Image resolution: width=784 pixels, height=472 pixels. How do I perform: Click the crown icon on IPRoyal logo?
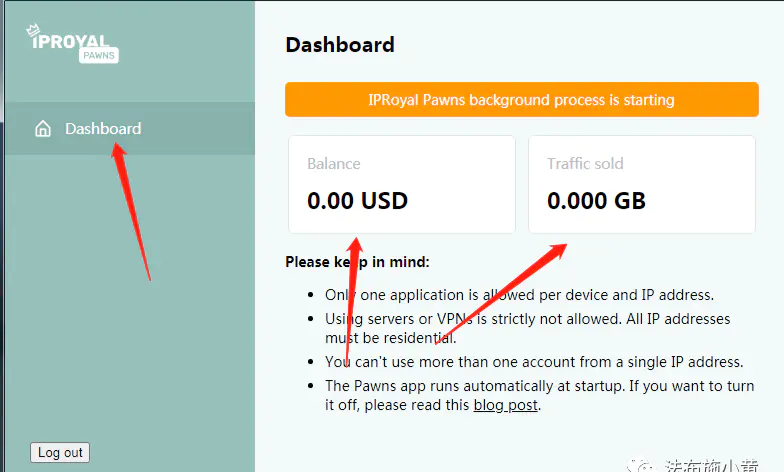tap(33, 30)
